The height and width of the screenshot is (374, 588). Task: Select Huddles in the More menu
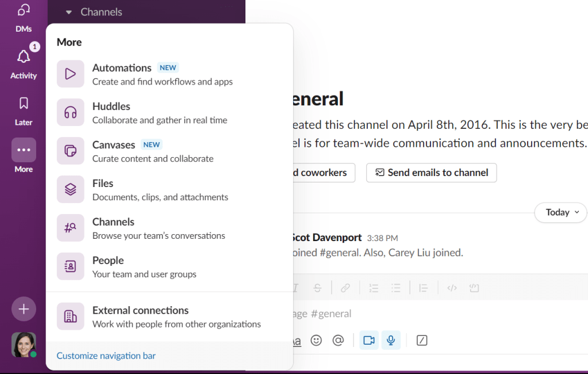(169, 112)
